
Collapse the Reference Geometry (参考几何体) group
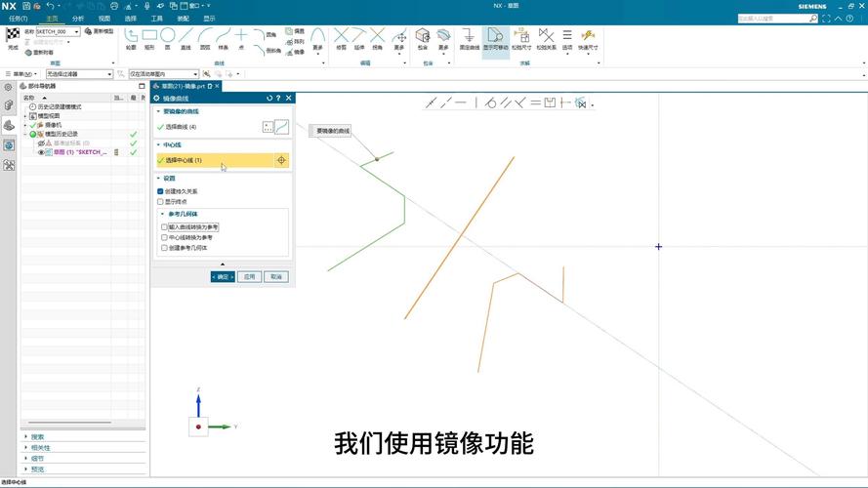pos(163,214)
